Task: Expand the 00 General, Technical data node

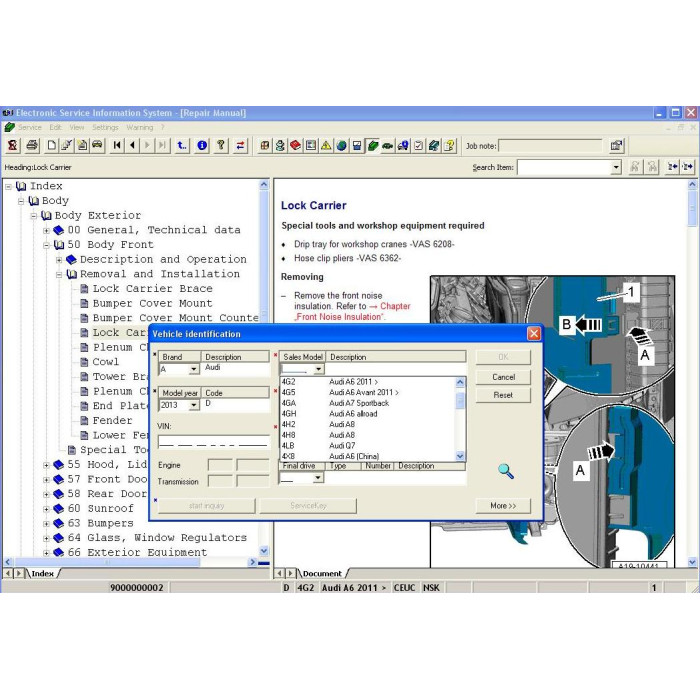Action: click(46, 231)
